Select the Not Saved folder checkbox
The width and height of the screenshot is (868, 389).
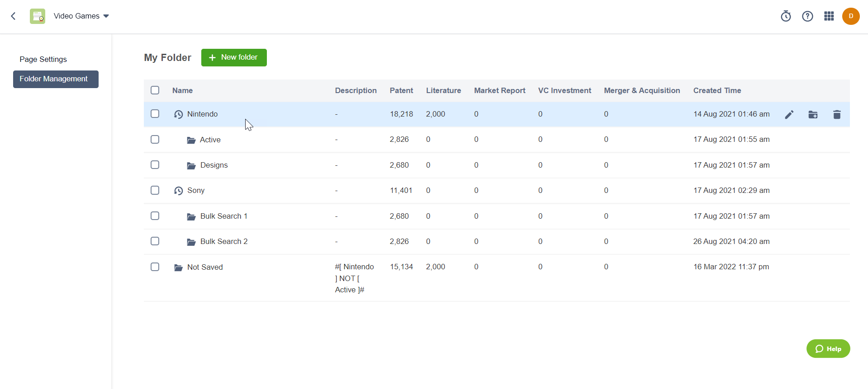point(155,267)
